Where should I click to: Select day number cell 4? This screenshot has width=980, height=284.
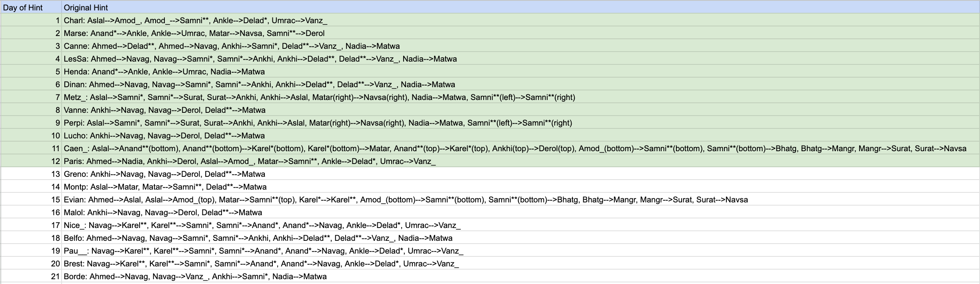tap(31, 58)
